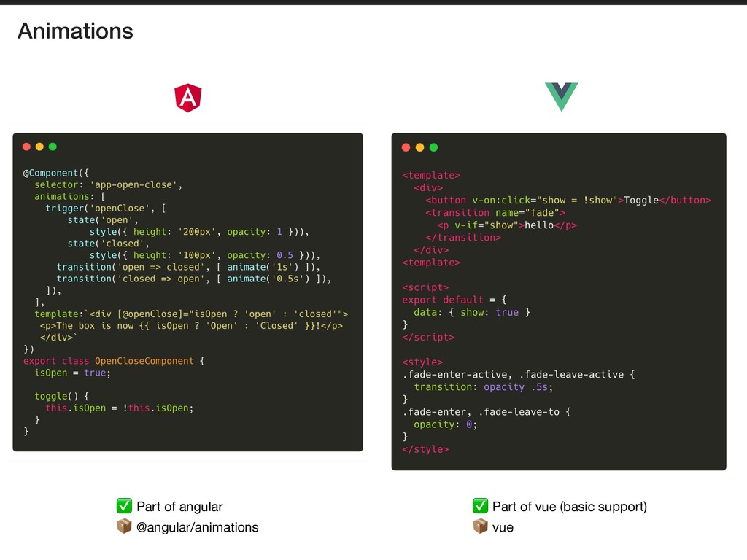Click yellow dot in Vue code window
This screenshot has height=560, width=747.
[x=419, y=147]
